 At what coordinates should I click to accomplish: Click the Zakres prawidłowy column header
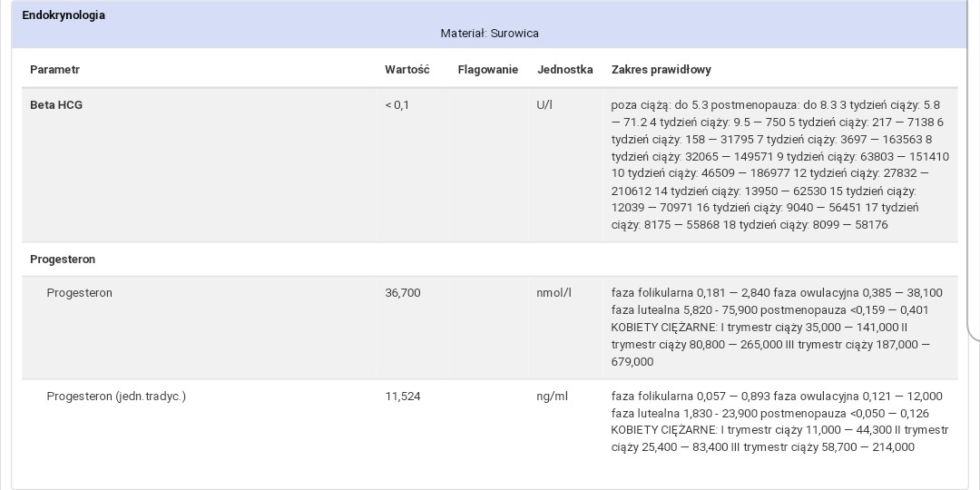[x=661, y=70]
